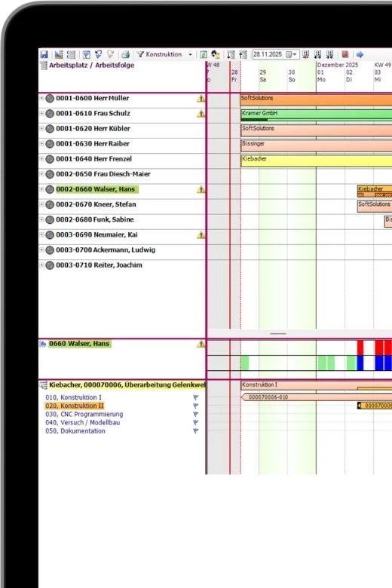The height and width of the screenshot is (588, 392).
Task: Click flag icon of 010, Konstruktion I
Action: (195, 397)
